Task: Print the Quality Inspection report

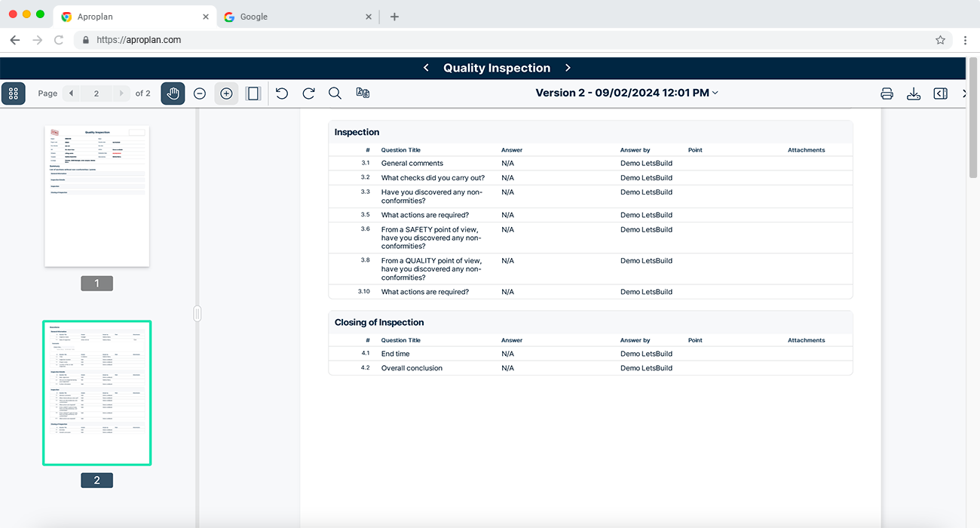Action: pyautogui.click(x=887, y=94)
